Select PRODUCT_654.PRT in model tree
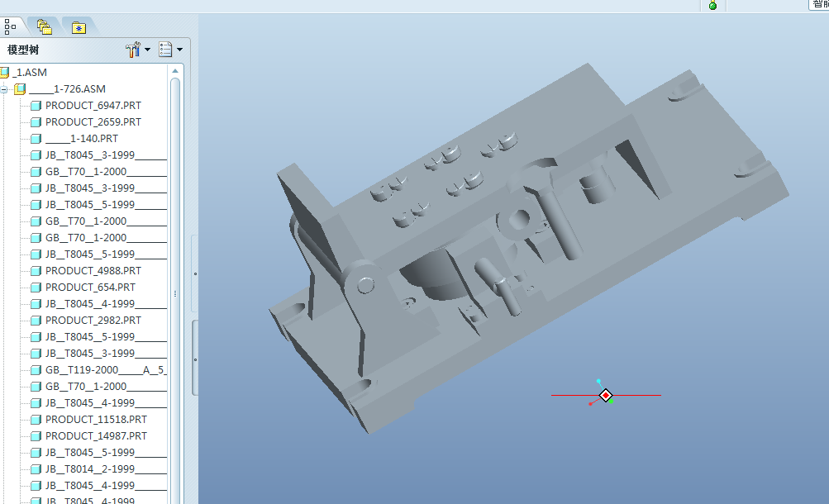 click(x=90, y=288)
